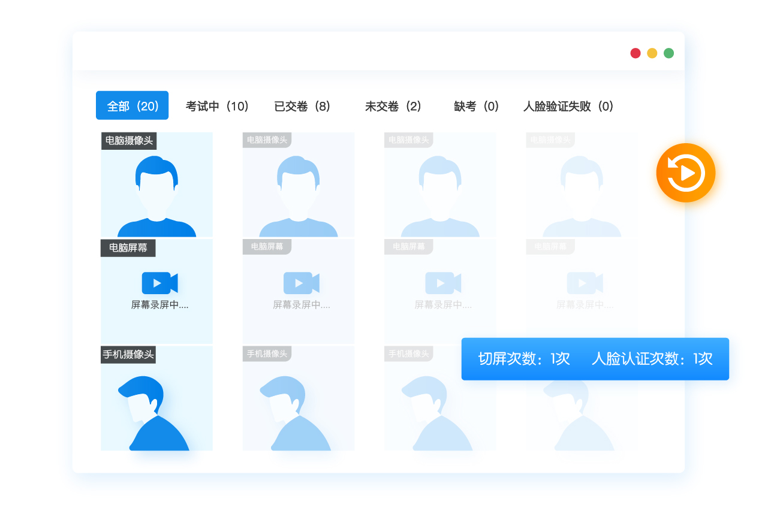Go to the 缺考（0）tab

pyautogui.click(x=477, y=106)
